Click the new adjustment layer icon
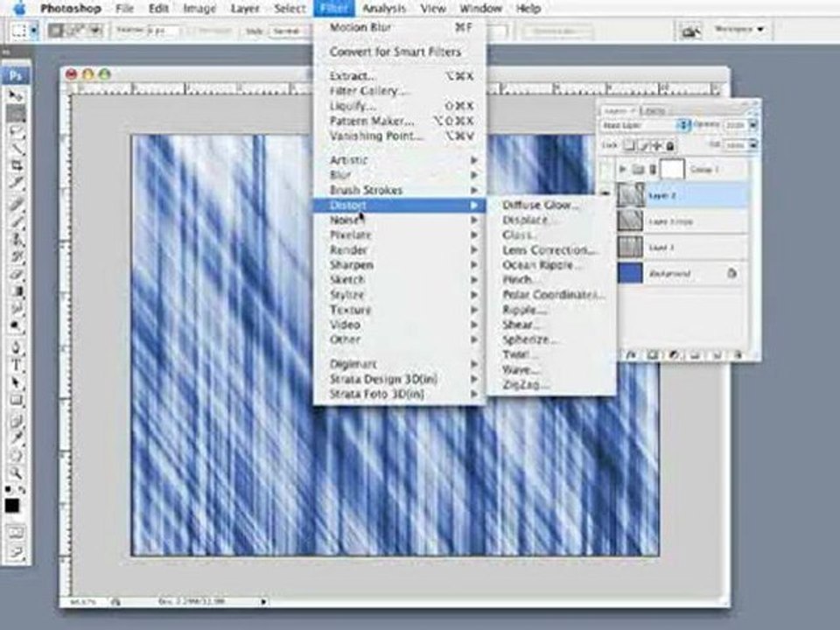This screenshot has width=840, height=630. (x=674, y=354)
